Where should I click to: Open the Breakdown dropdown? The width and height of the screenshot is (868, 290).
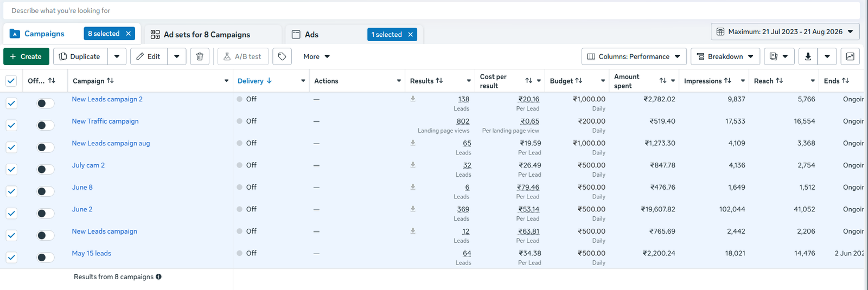pos(725,56)
